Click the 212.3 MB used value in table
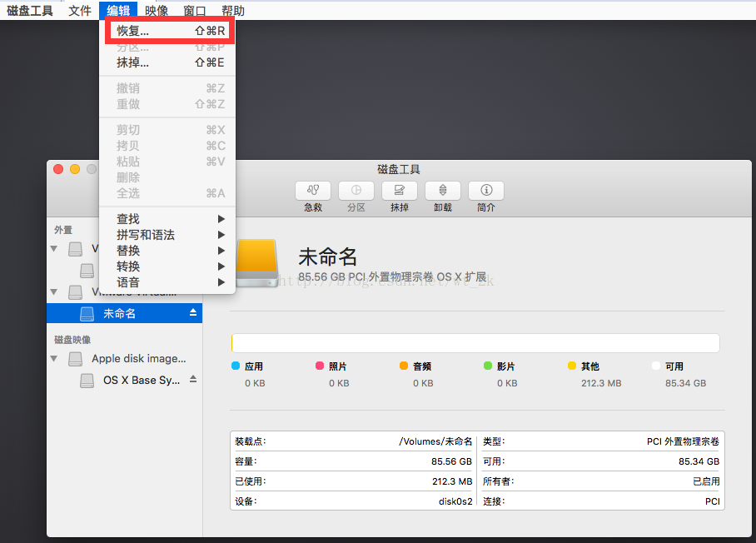The image size is (756, 543). click(x=452, y=481)
